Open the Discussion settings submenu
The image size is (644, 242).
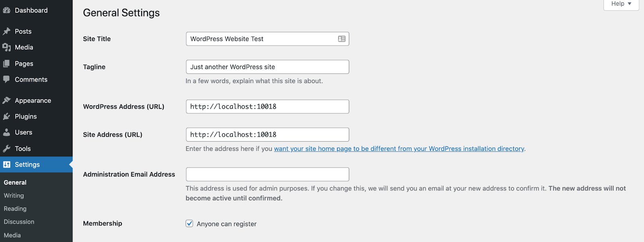[x=19, y=222]
